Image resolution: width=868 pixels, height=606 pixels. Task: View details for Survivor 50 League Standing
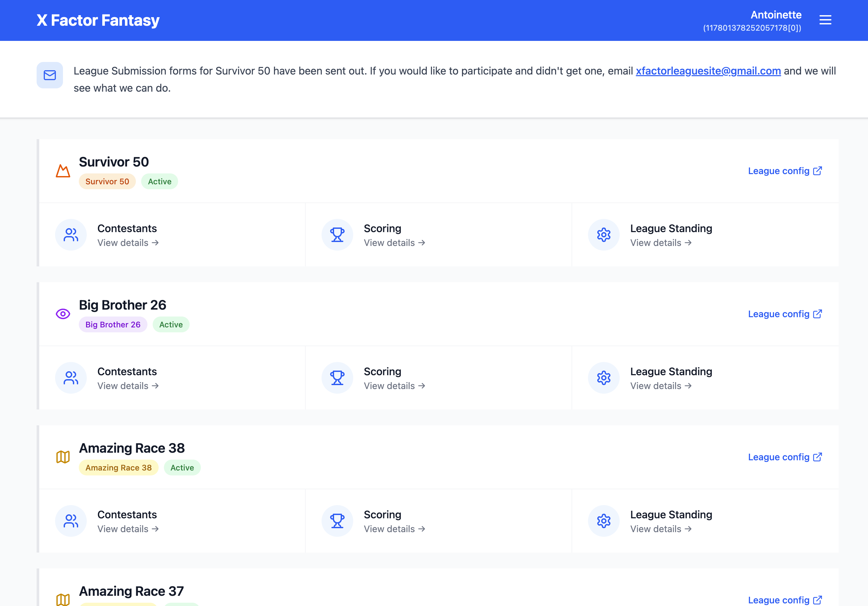coord(661,243)
